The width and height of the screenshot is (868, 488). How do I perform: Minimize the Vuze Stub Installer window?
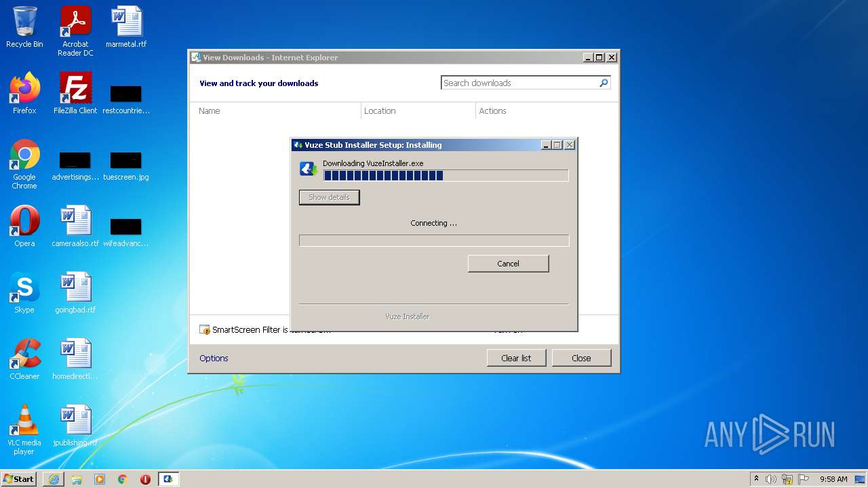(546, 144)
